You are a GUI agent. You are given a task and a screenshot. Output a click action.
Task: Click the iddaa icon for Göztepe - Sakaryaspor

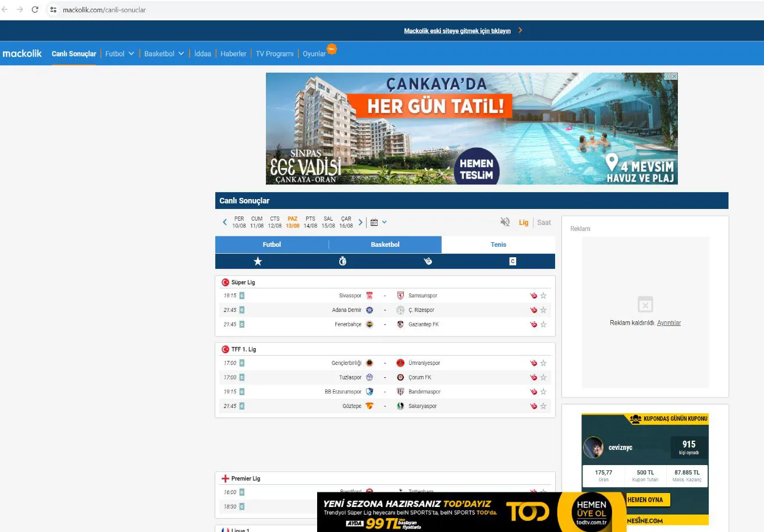pyautogui.click(x=532, y=406)
